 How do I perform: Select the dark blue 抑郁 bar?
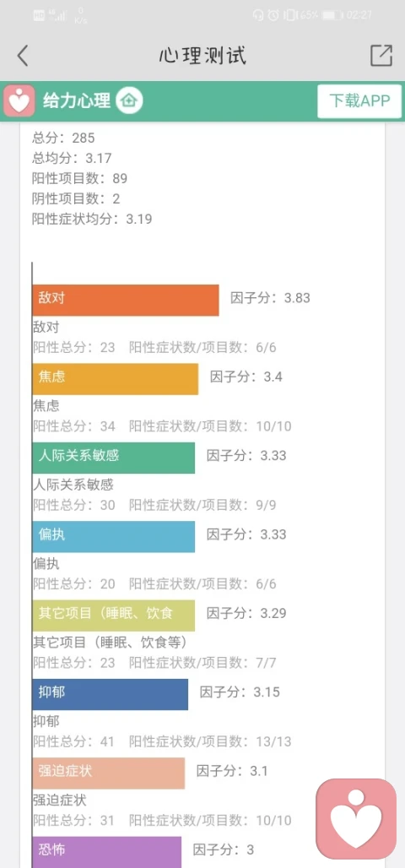coord(110,694)
